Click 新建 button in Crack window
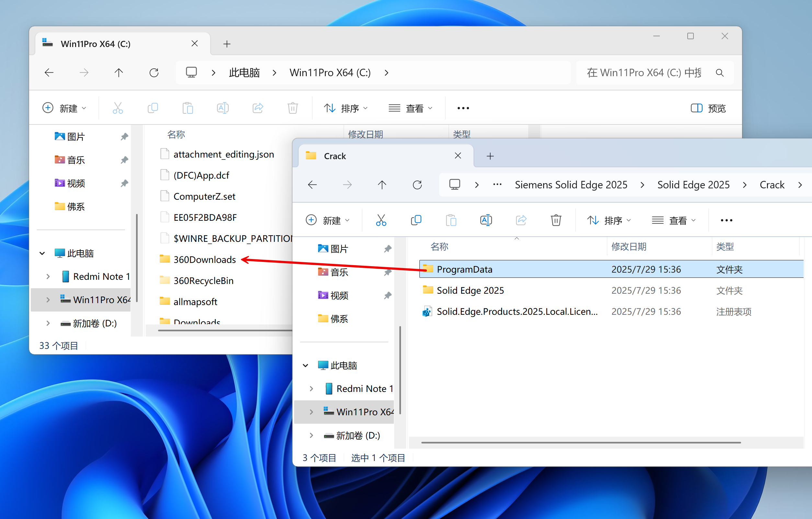The image size is (812, 519). (327, 220)
